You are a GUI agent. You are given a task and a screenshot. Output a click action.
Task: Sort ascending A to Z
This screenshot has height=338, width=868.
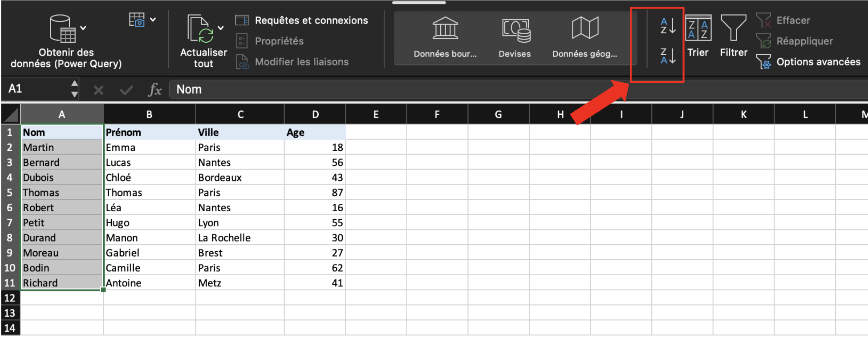[668, 26]
